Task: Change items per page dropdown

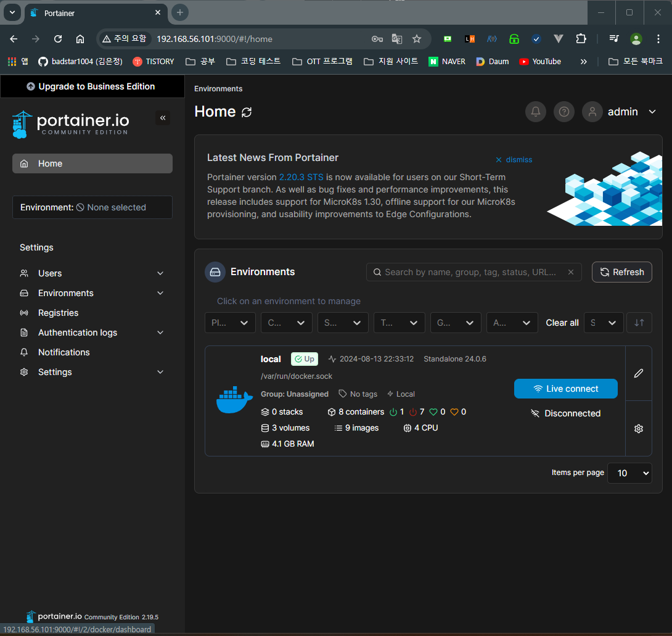Action: [x=629, y=473]
